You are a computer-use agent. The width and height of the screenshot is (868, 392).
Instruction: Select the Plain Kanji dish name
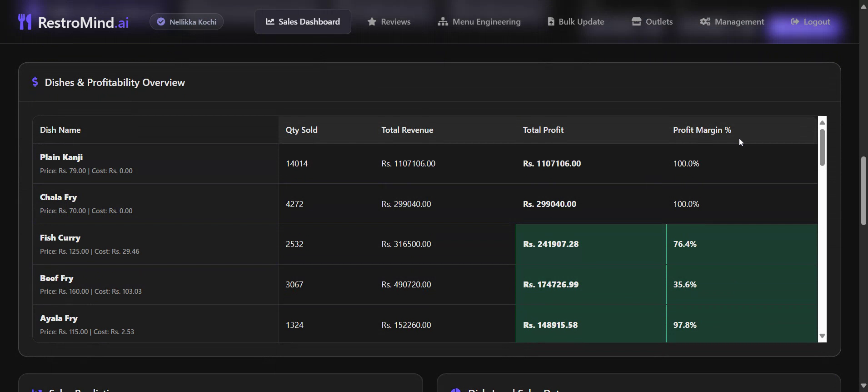click(x=61, y=157)
